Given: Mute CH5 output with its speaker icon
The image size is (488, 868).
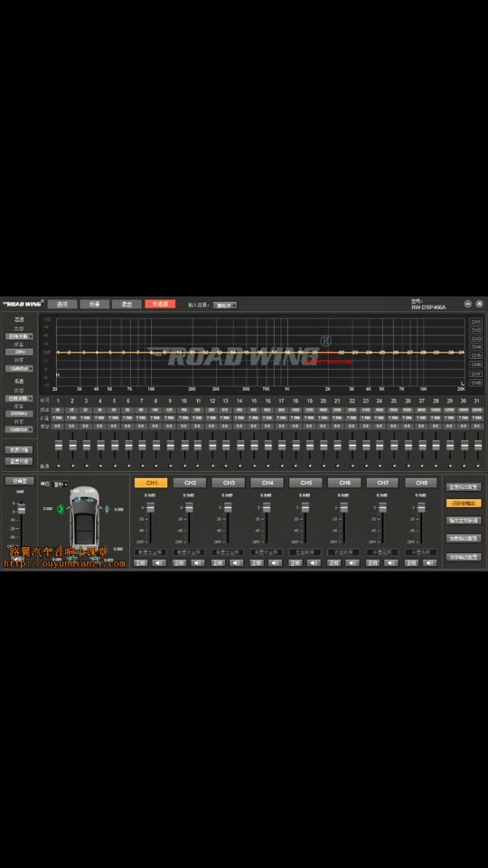Looking at the screenshot, I should point(314,563).
